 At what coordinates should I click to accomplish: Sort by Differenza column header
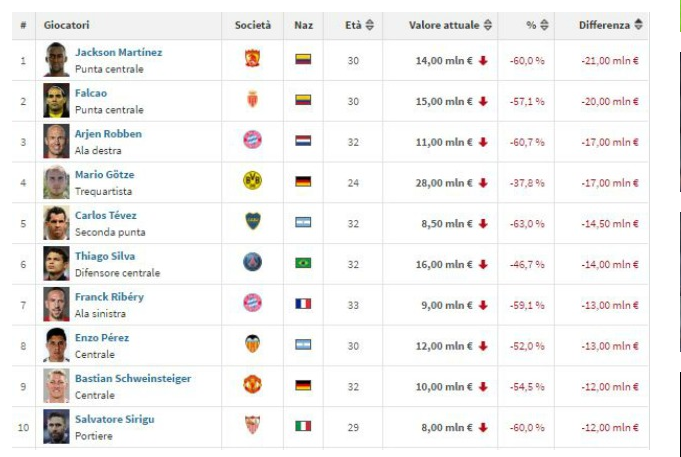tap(610, 25)
